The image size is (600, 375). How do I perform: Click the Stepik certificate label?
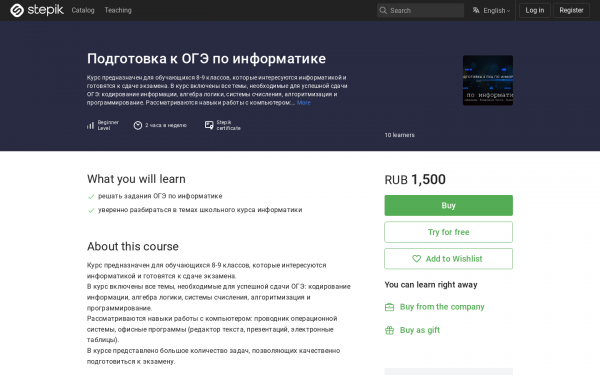click(x=228, y=125)
